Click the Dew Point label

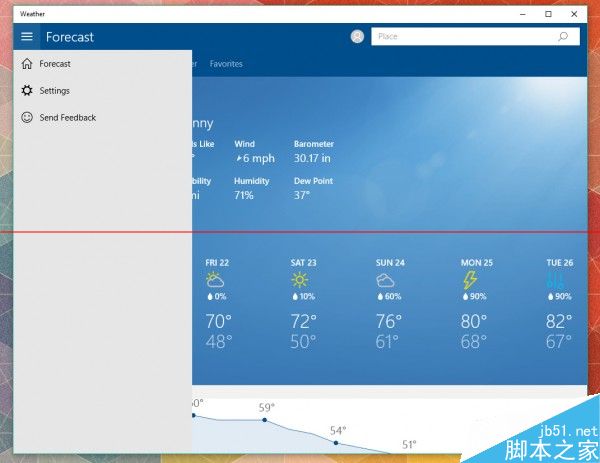coord(313,181)
